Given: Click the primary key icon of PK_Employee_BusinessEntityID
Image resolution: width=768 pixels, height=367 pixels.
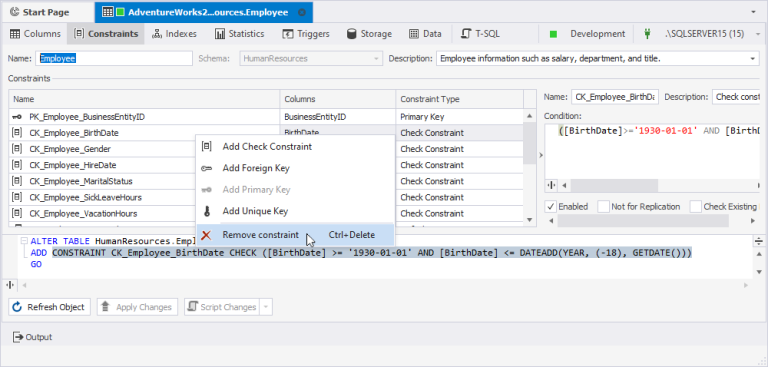Looking at the screenshot, I should [x=16, y=117].
